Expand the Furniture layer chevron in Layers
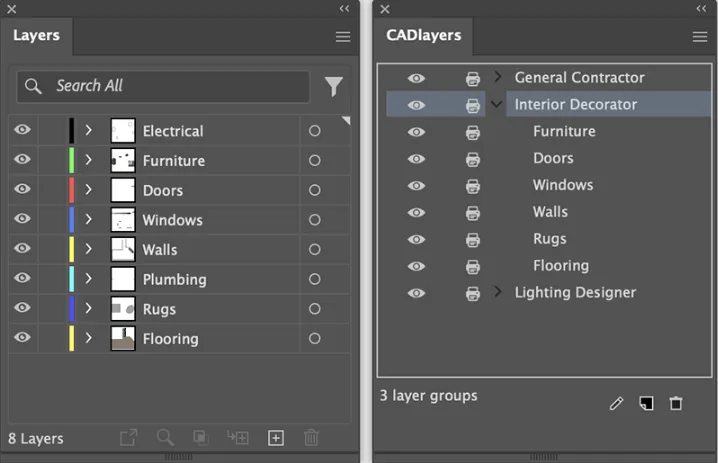Image resolution: width=718 pixels, height=463 pixels. (x=88, y=160)
